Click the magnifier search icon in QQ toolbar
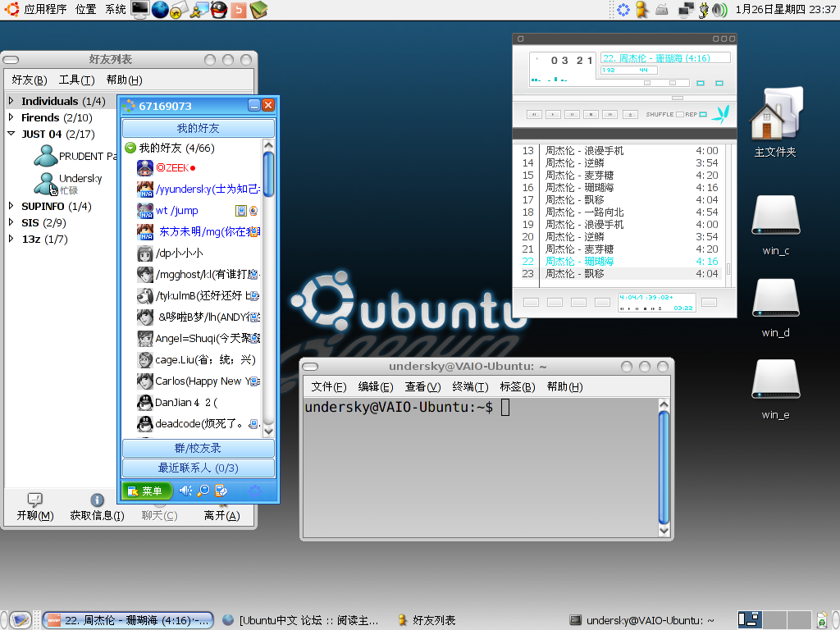Viewport: 840px width, 630px height. [x=203, y=491]
